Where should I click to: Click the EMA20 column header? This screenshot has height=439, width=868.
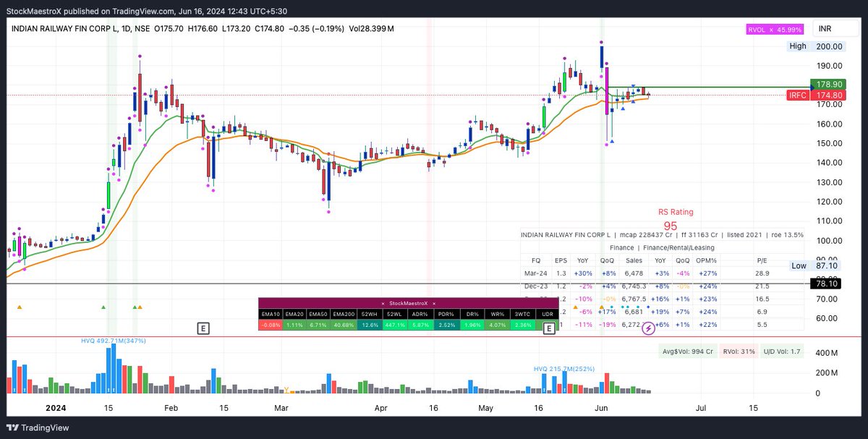(x=294, y=313)
